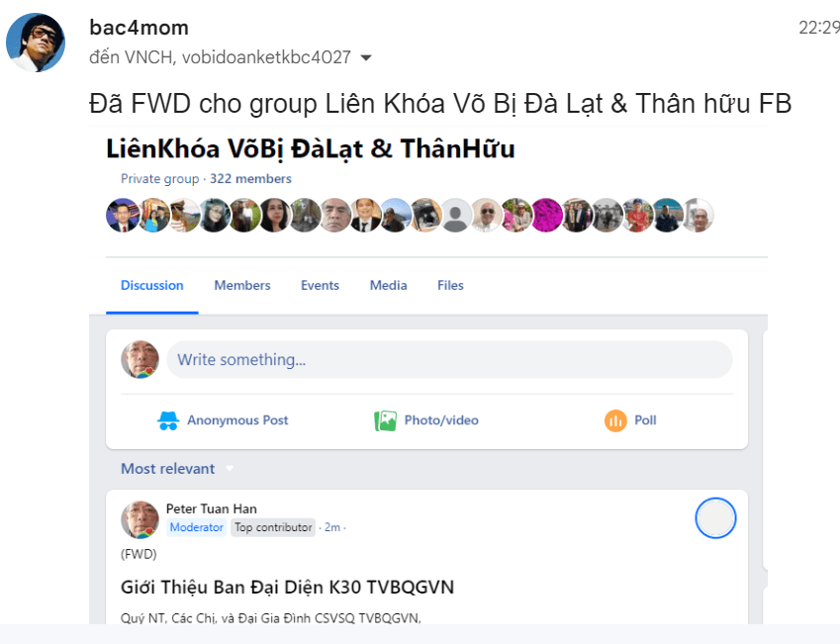The image size is (840, 644).
Task: Select the Media tab
Action: click(389, 286)
